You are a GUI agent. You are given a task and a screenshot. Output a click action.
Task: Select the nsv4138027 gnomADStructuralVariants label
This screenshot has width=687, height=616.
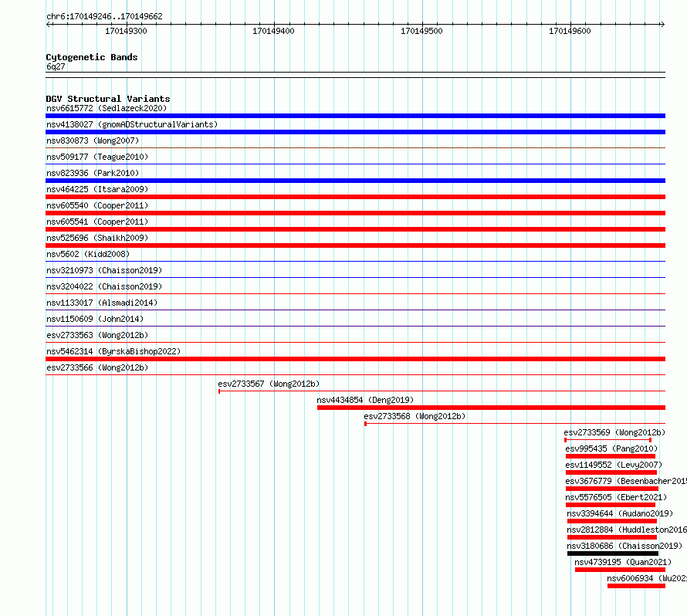coord(132,124)
